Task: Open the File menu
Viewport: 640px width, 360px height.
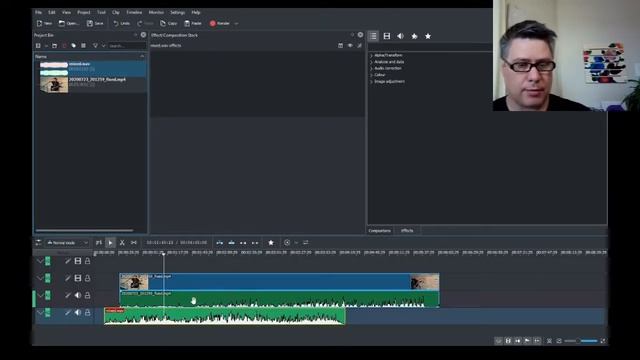Action: pos(38,13)
